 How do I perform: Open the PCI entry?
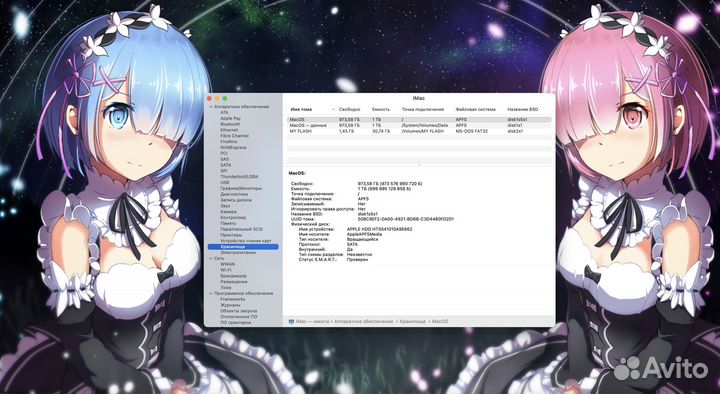pos(224,153)
